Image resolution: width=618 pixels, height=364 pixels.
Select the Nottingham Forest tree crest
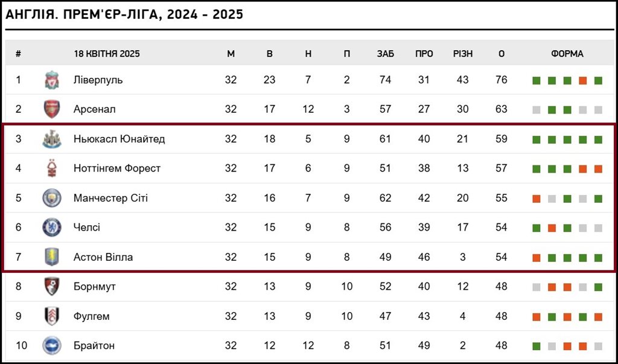coord(52,168)
